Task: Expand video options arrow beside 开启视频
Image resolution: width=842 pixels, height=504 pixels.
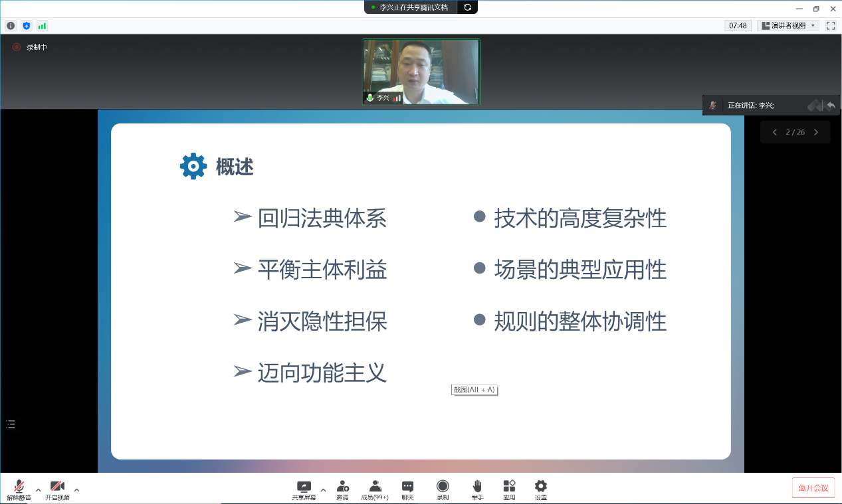Action: point(76,490)
